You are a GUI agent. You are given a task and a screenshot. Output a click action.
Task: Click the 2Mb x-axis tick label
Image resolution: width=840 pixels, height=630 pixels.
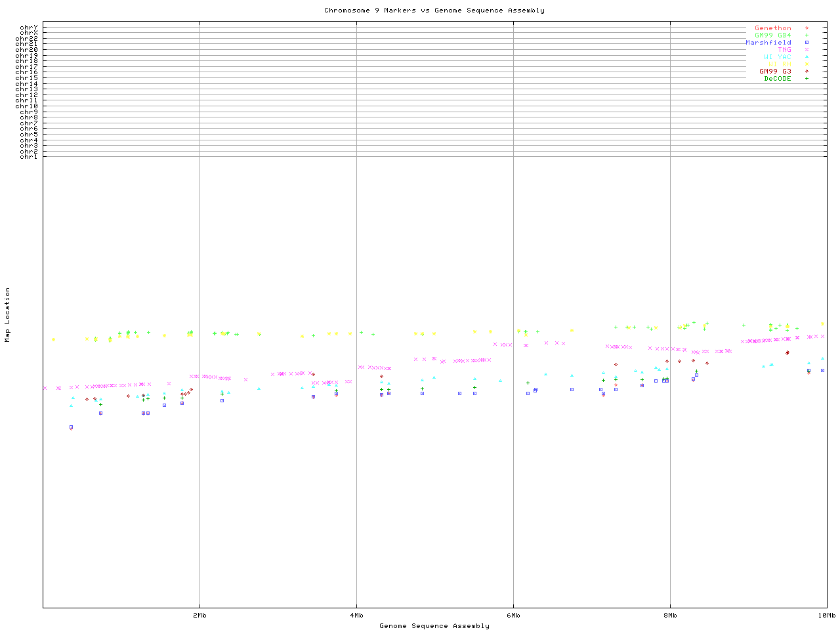[199, 616]
